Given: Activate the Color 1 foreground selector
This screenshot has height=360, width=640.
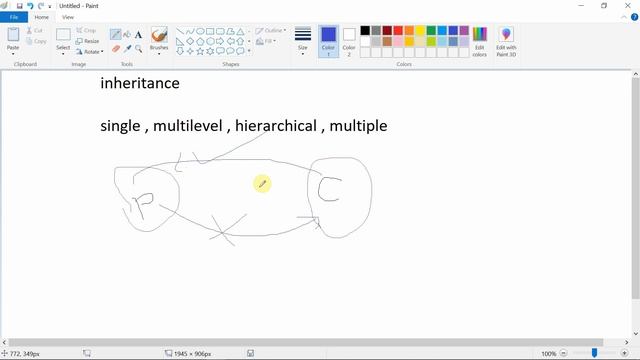Looking at the screenshot, I should coord(329,41).
